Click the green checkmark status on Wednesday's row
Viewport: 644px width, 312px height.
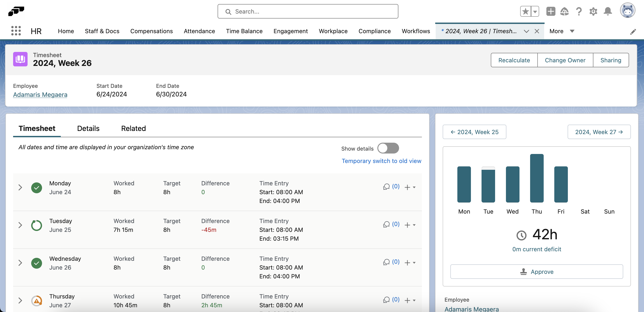[x=37, y=263]
